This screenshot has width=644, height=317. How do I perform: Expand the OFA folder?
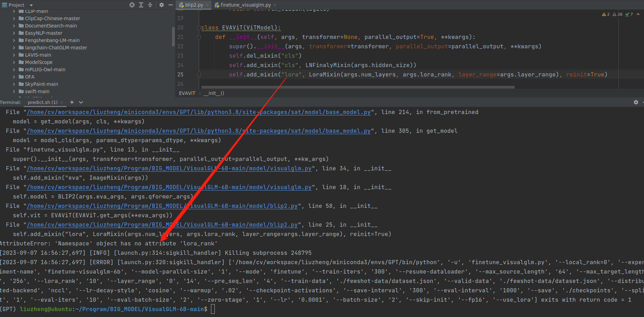tap(14, 77)
